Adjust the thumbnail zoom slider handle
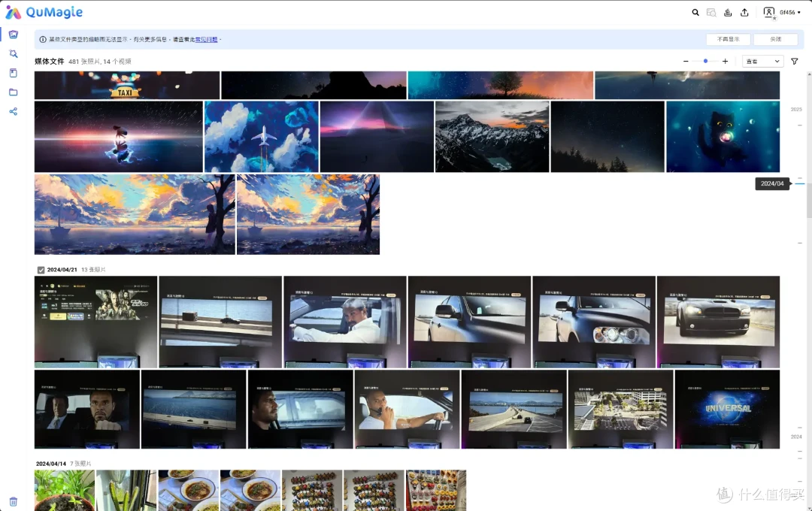The width and height of the screenshot is (812, 511). coord(705,61)
